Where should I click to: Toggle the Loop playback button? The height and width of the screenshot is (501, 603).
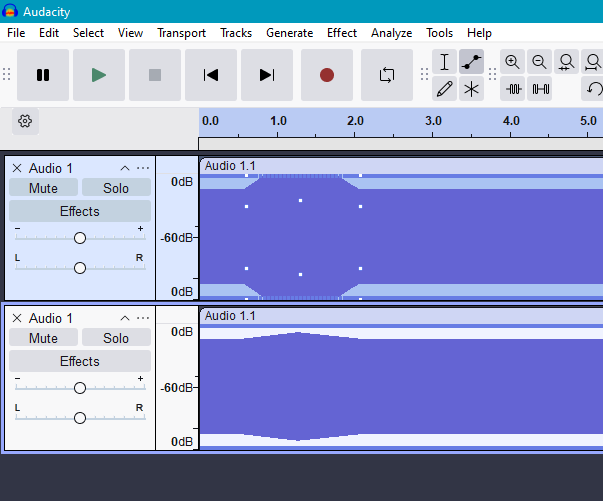(x=386, y=75)
